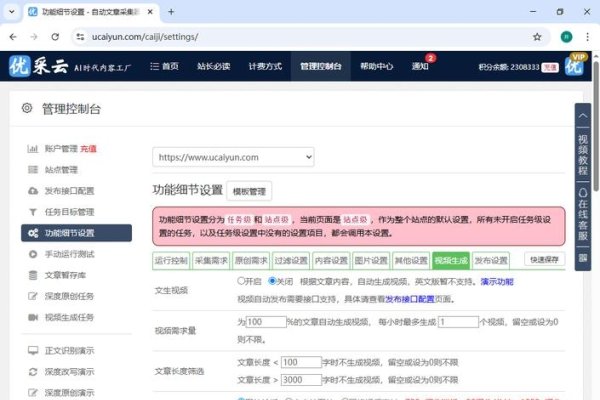Select the 视频生成 tab
The height and width of the screenshot is (400, 600).
(451, 261)
